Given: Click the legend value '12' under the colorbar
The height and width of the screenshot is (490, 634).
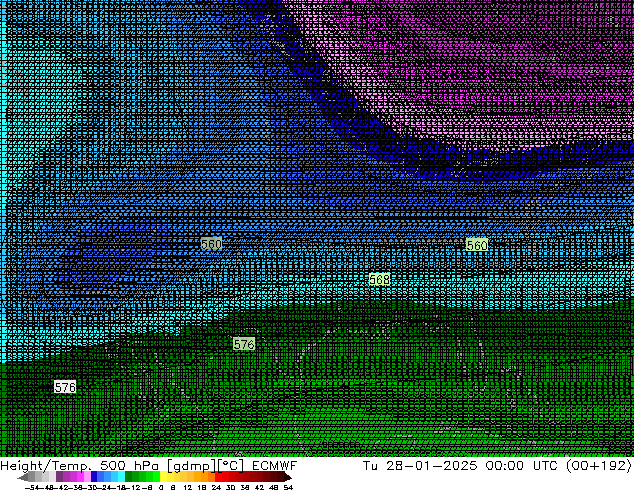Looking at the screenshot, I should (x=188, y=488).
